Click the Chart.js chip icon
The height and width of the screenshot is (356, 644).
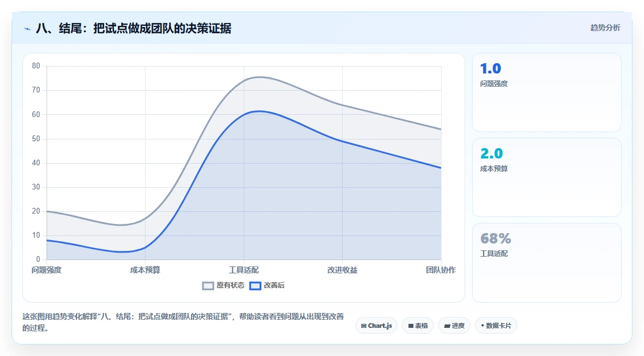pos(363,326)
